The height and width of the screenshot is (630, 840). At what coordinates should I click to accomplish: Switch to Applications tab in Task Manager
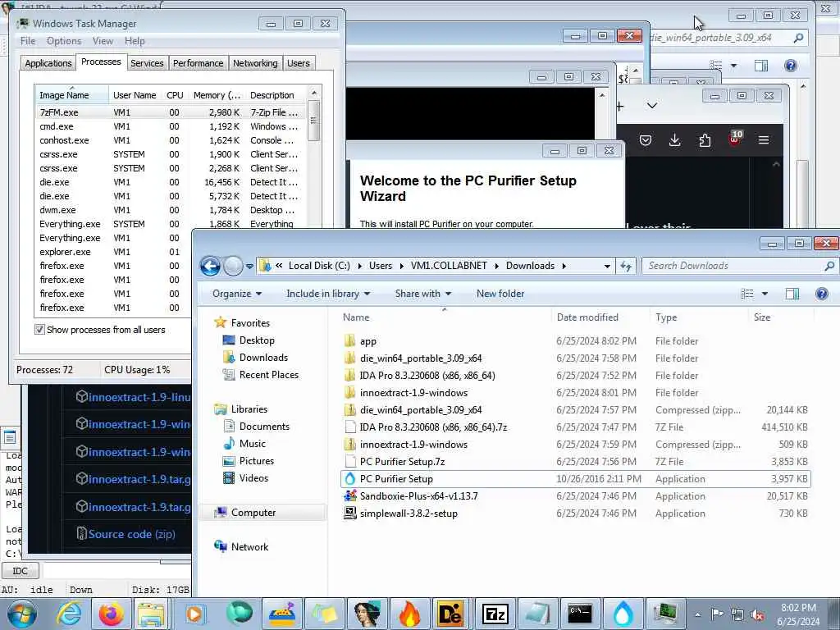tap(48, 63)
